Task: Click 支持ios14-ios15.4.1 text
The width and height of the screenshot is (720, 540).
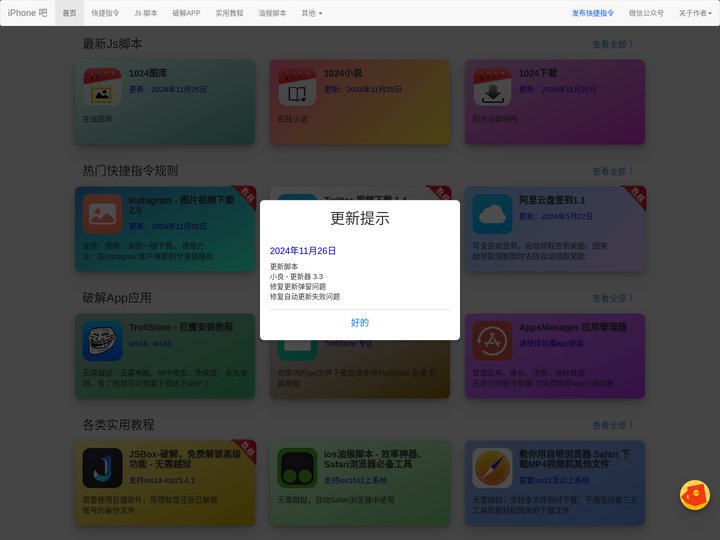Action: click(x=162, y=480)
